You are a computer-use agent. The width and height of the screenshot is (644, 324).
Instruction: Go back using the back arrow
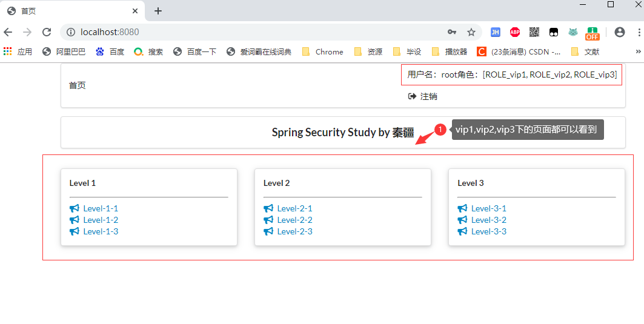pyautogui.click(x=8, y=32)
